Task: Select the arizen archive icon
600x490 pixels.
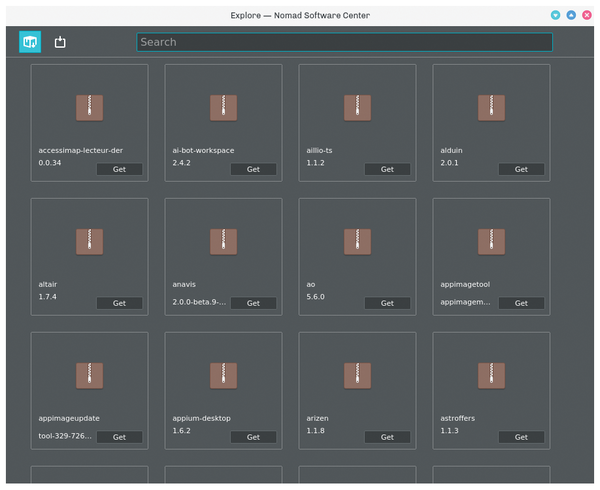Action: point(357,376)
